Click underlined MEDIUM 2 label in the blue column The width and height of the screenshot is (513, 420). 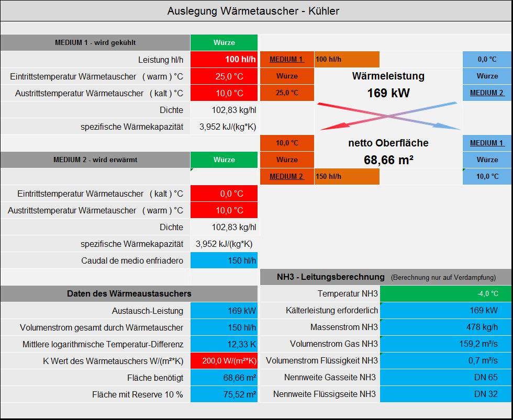[487, 93]
